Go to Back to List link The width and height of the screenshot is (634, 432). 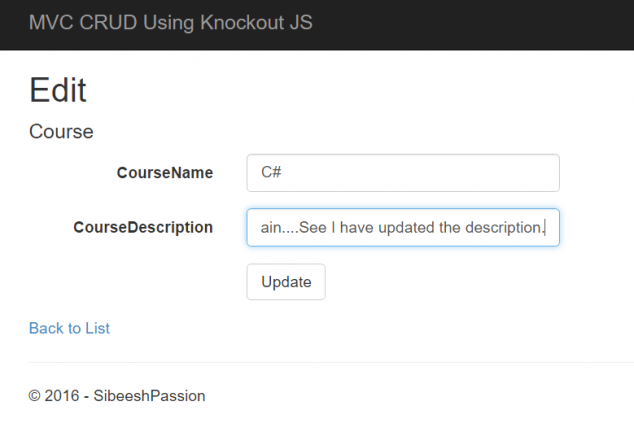tap(69, 328)
